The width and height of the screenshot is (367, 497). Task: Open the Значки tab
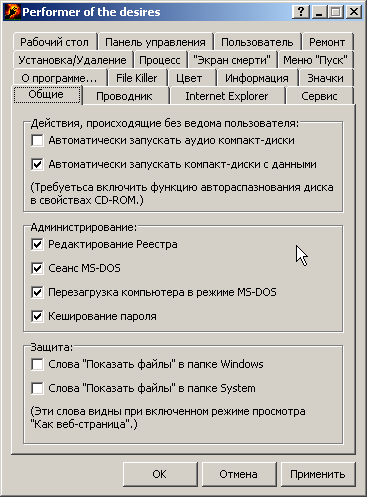(325, 78)
